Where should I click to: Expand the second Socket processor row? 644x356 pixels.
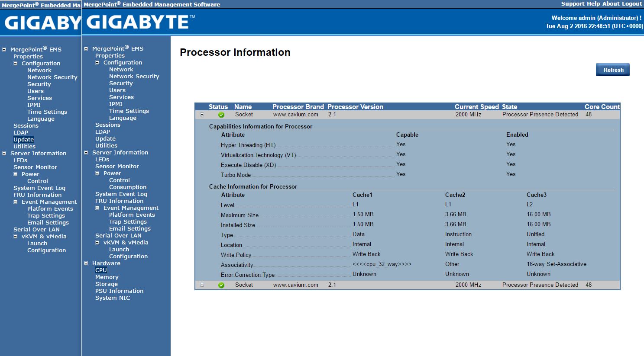click(202, 285)
